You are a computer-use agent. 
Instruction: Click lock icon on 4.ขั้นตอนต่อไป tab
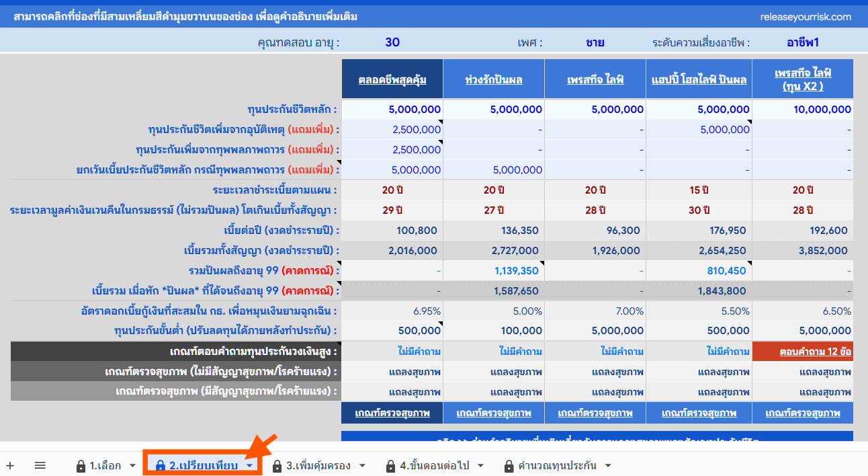tap(391, 466)
